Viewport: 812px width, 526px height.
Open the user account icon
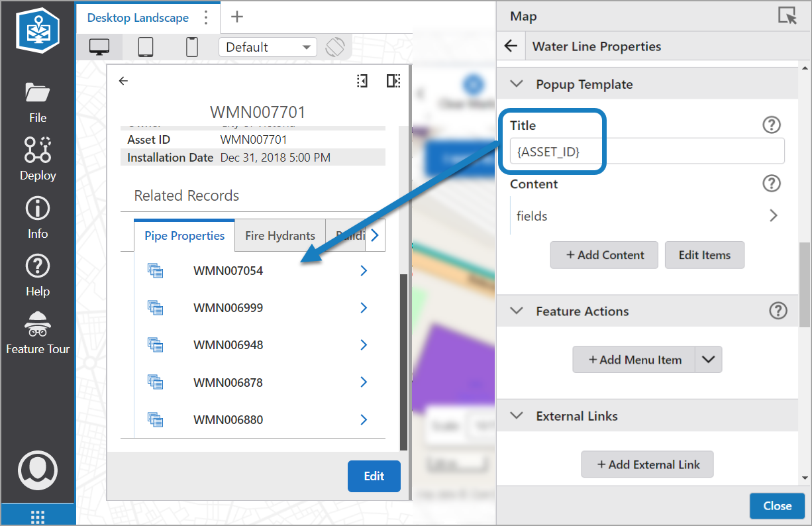pyautogui.click(x=37, y=470)
